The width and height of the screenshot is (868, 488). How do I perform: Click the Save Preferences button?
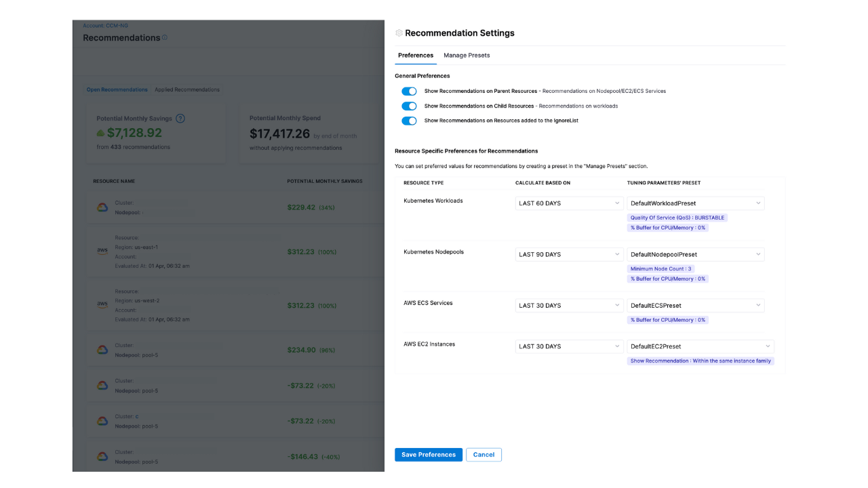click(429, 455)
